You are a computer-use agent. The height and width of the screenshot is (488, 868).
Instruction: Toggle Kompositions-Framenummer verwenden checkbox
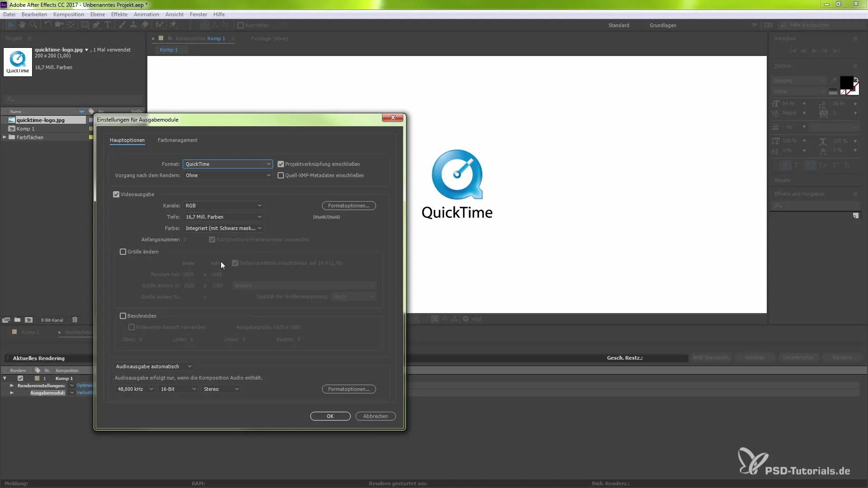[x=212, y=239]
